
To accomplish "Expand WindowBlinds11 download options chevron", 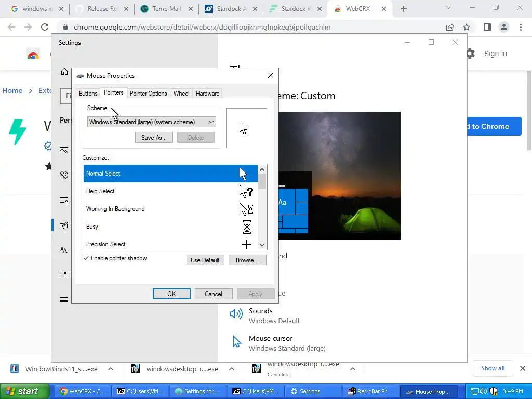I will click(x=111, y=369).
